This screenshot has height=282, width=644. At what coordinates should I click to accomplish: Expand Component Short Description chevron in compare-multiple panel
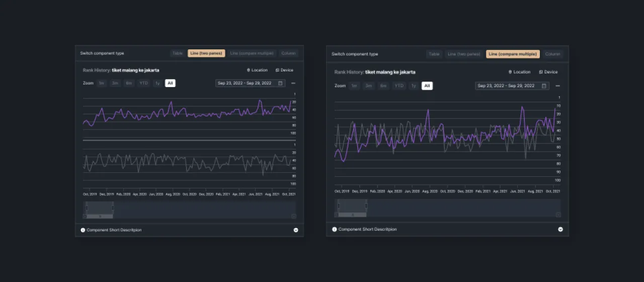click(x=560, y=229)
